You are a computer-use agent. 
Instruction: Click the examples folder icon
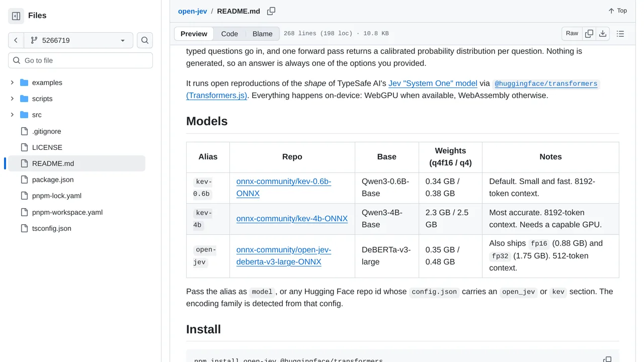tap(24, 82)
